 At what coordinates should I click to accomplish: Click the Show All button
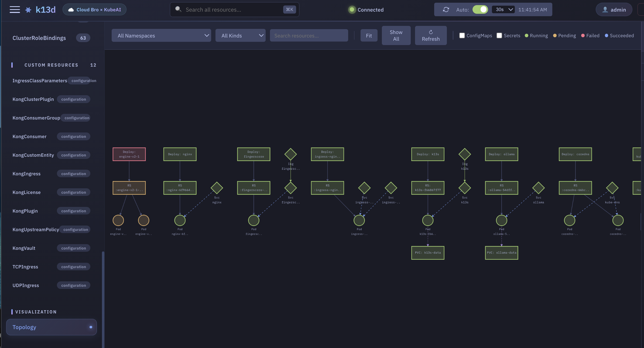click(396, 35)
